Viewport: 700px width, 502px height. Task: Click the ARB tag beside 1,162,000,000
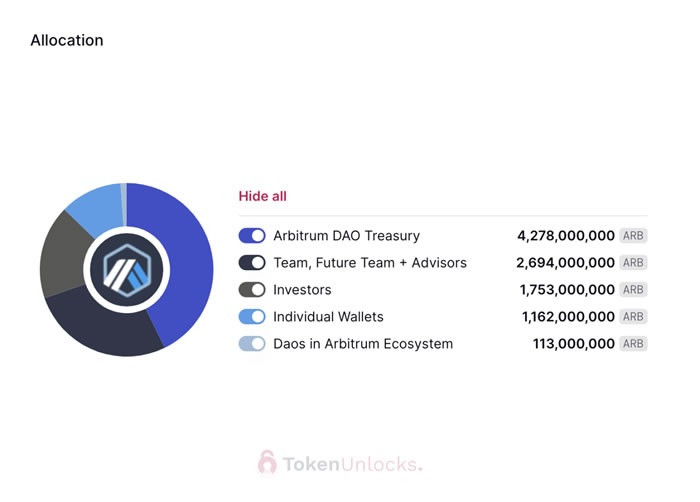click(x=633, y=317)
